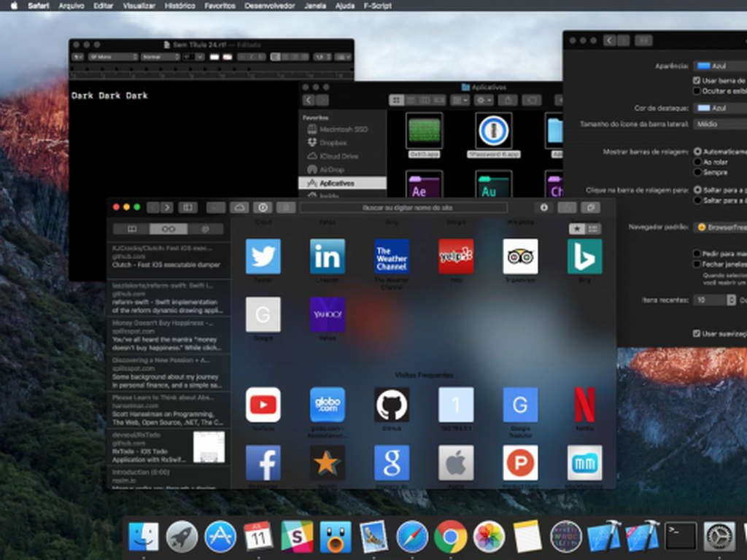747x560 pixels.
Task: Check the Ocultar e exibir option
Action: point(697,91)
